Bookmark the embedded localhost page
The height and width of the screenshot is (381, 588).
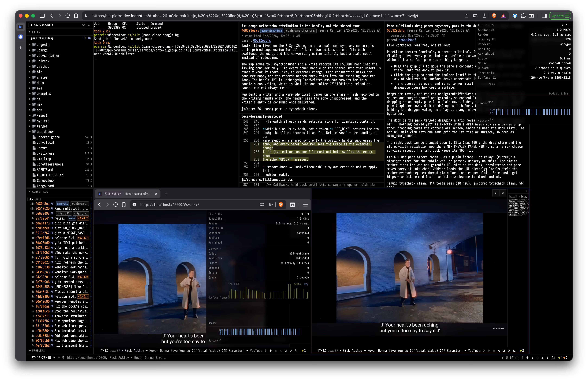(124, 205)
